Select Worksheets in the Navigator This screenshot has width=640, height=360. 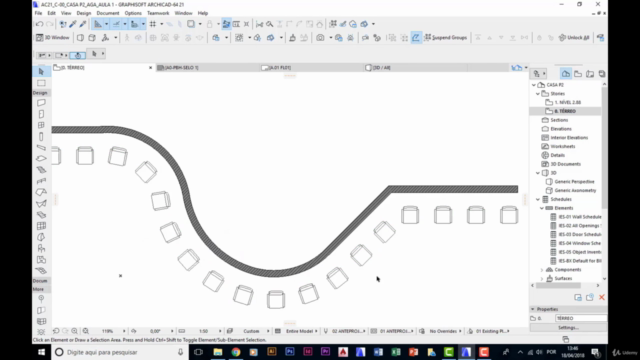562,147
